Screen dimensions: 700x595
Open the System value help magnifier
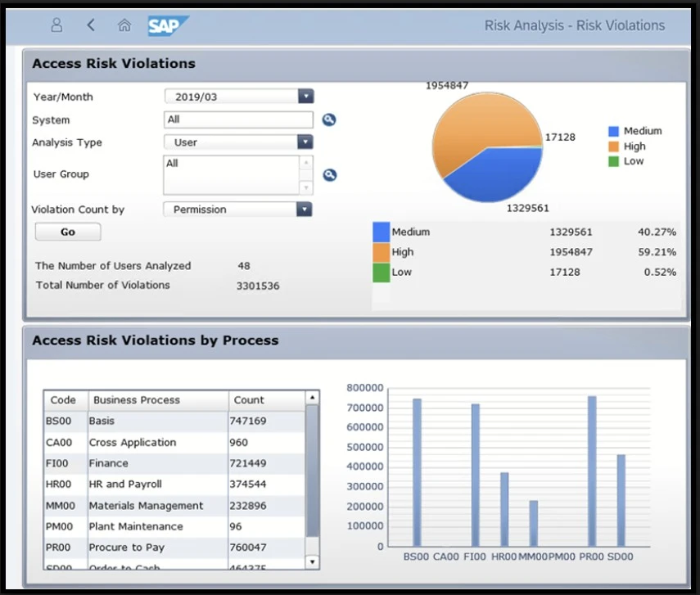pyautogui.click(x=329, y=119)
